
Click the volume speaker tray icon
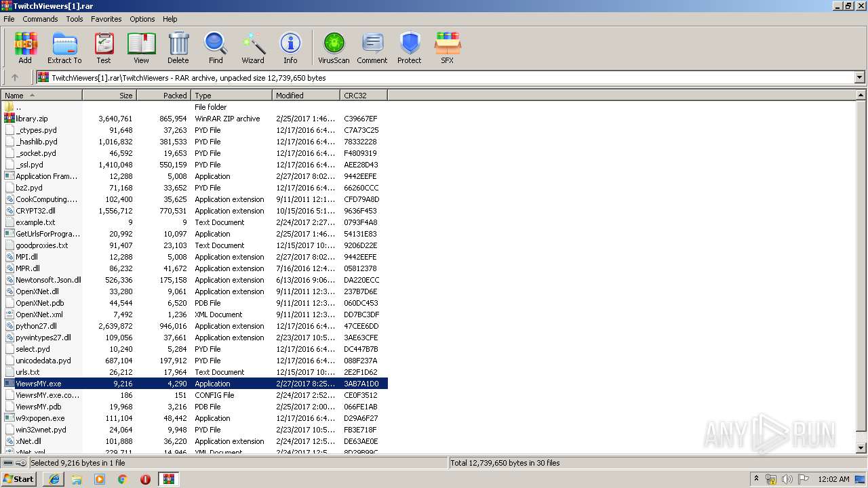click(787, 479)
